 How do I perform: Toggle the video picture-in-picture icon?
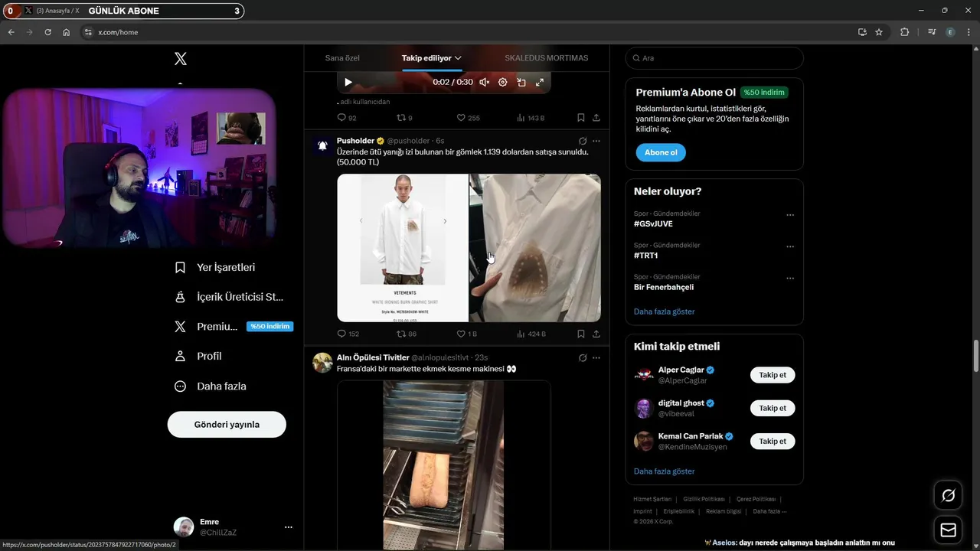[521, 82]
